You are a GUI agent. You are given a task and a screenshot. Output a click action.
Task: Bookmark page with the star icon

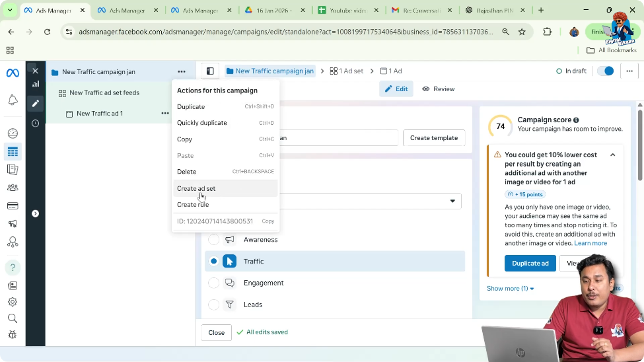coord(522,32)
